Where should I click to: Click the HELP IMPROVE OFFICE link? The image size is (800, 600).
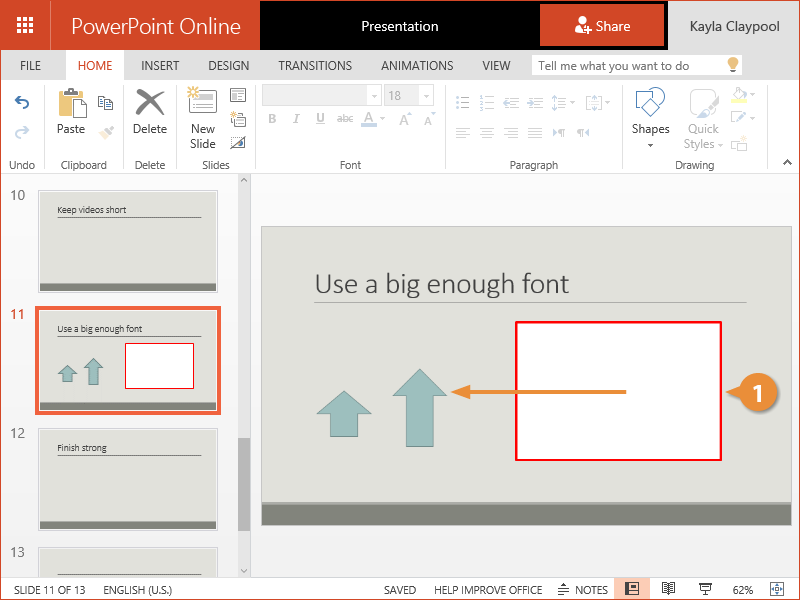coord(488,590)
